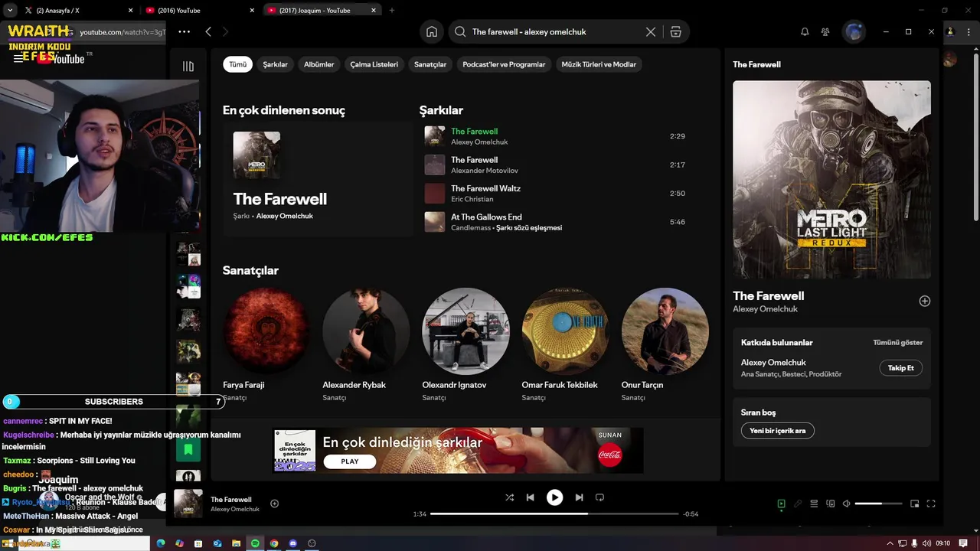Add The Farewell to library in right panel
980x551 pixels.
(925, 301)
